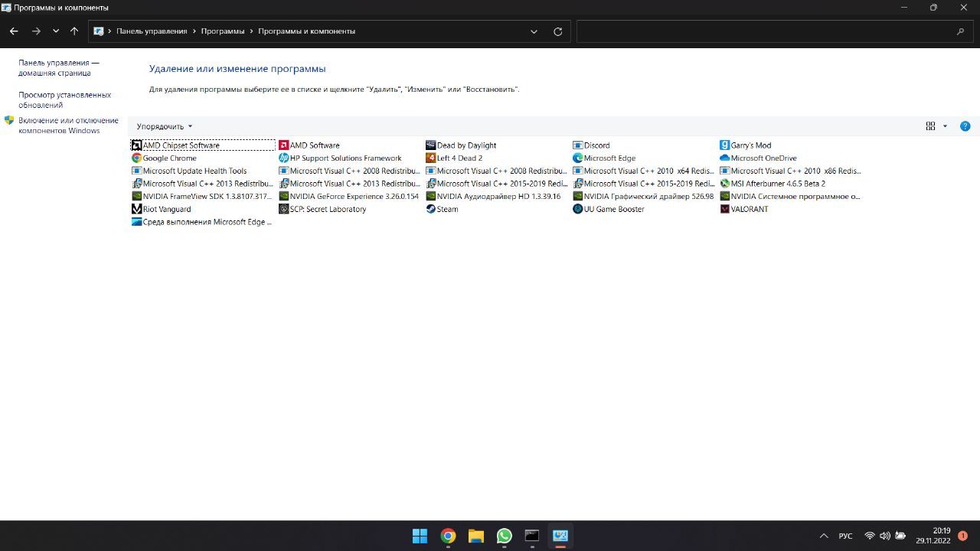
Task: Select NVIDIA Аудиодрайвер HD 1.3.39.16 entry
Action: pos(493,197)
